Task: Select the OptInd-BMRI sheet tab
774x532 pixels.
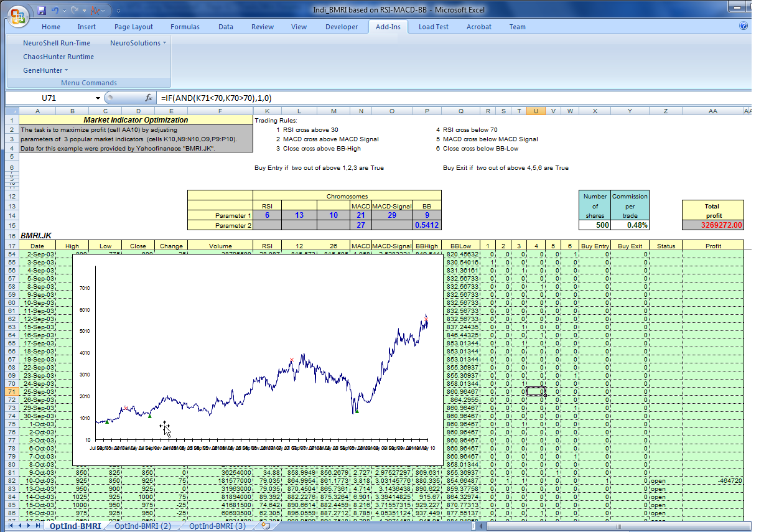Action: [74, 526]
